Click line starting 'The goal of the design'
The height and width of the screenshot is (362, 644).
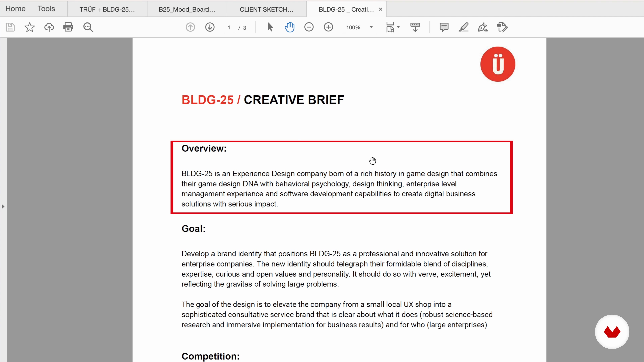tap(316, 304)
